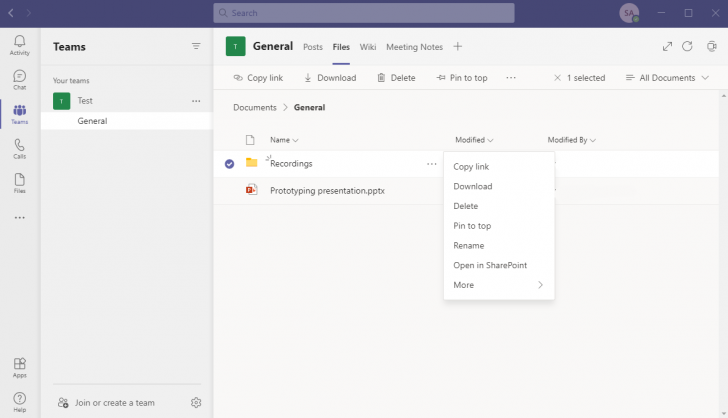Click the PowerPoint file icon
This screenshot has width=728, height=418.
[x=251, y=189]
